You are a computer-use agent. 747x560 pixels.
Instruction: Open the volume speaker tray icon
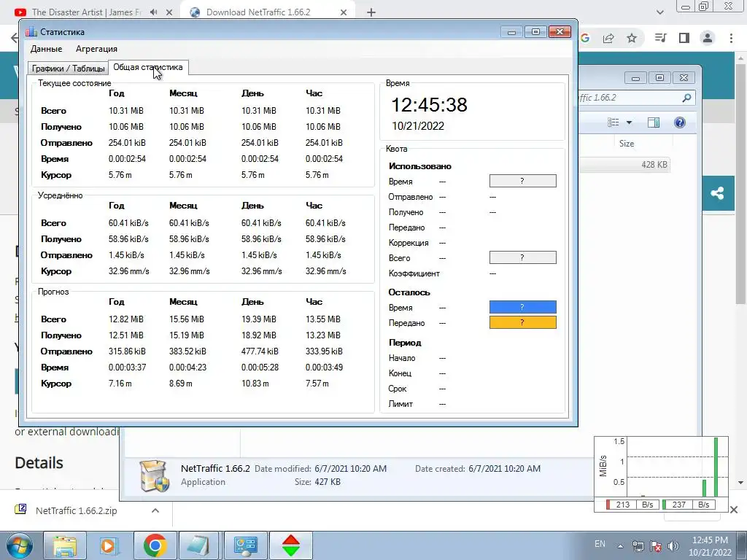coord(673,546)
